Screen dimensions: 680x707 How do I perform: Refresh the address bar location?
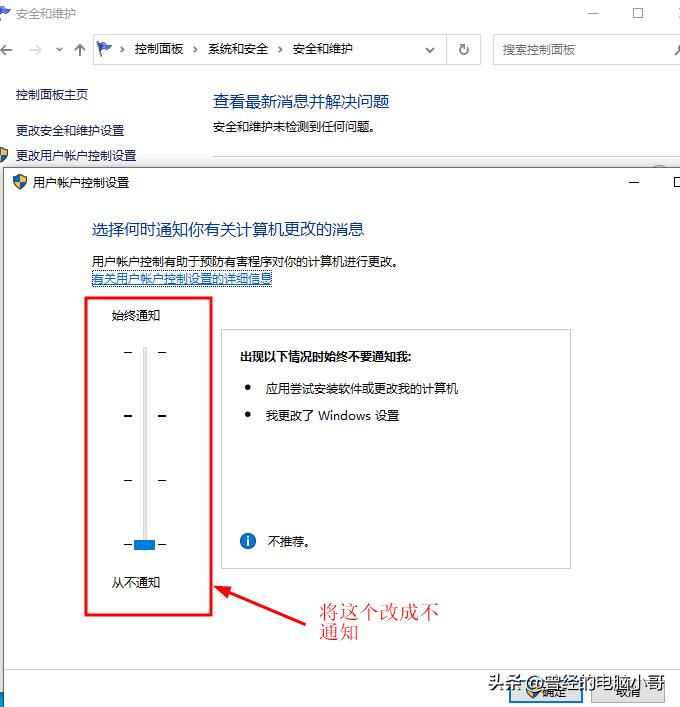[x=463, y=50]
